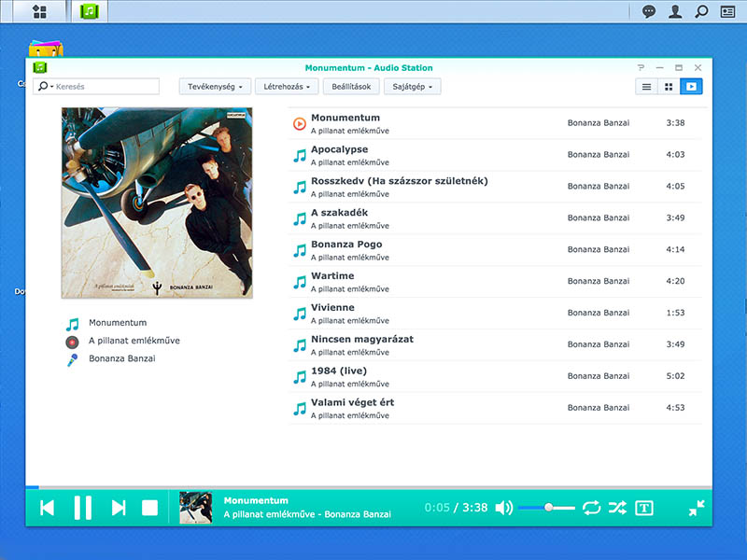Switch to album grid view
This screenshot has width=747, height=560.
669,86
